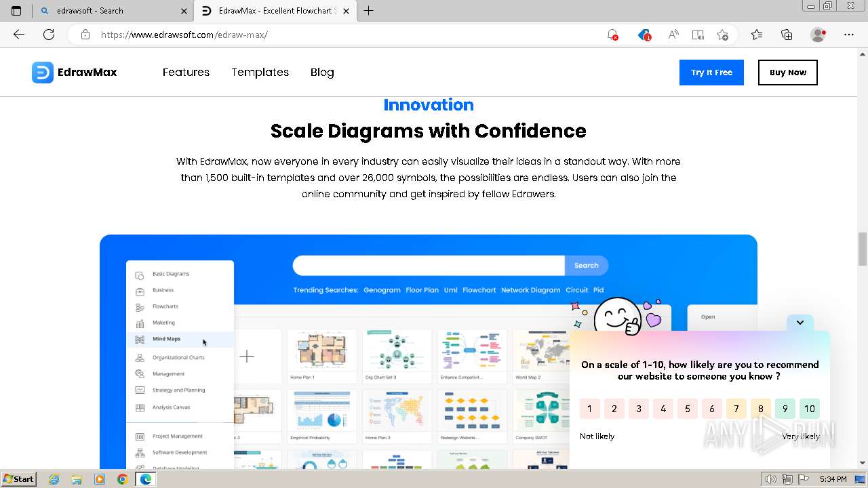Rate 4 on the recommendation scale
This screenshot has width=868, height=488.
point(663,409)
